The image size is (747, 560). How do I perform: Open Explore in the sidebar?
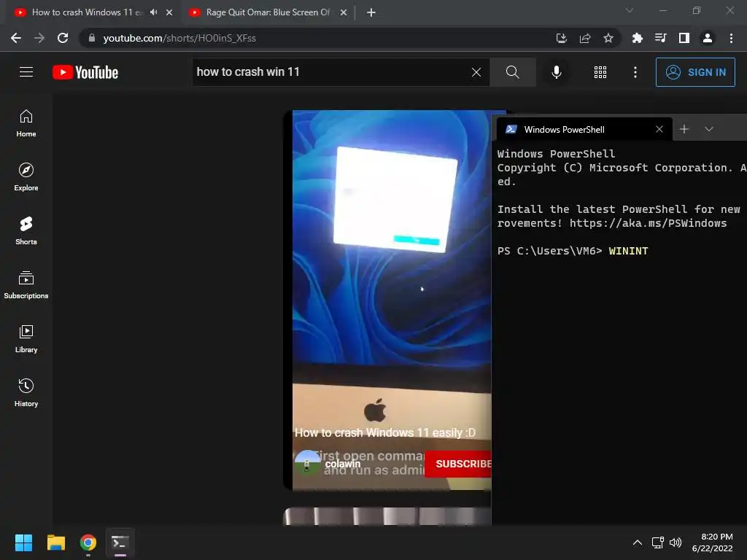pyautogui.click(x=26, y=177)
